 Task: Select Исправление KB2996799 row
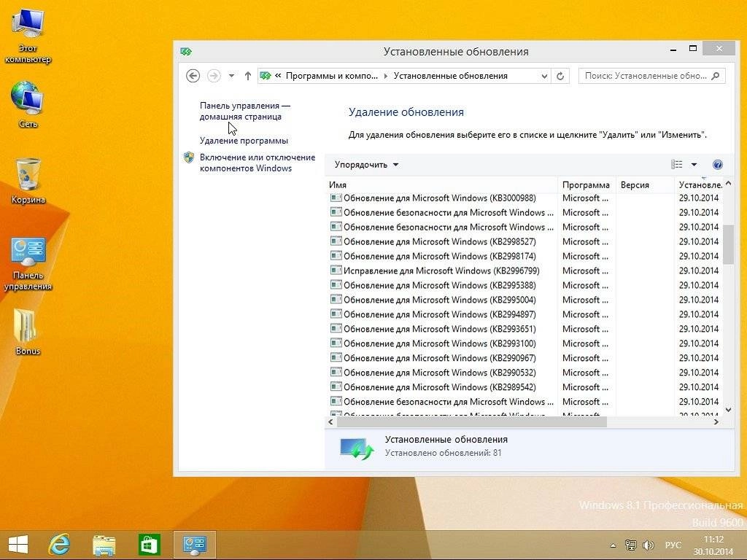525,271
